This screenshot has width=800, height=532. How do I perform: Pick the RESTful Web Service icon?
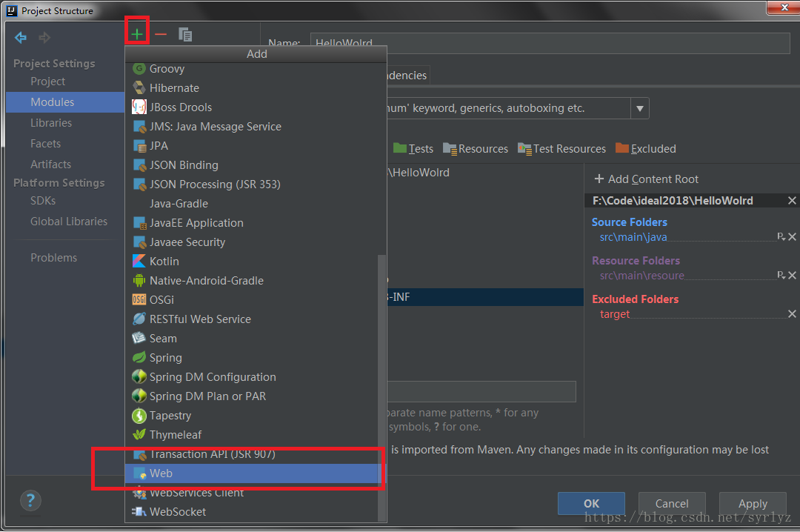(x=139, y=319)
